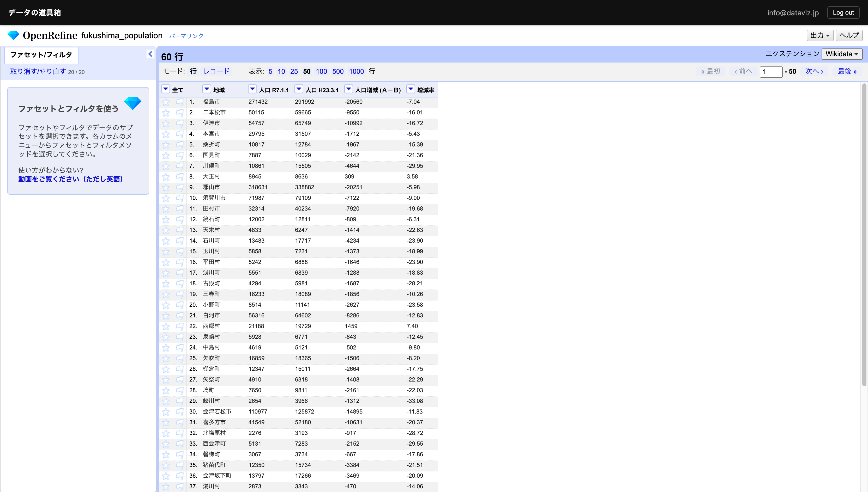Open the 出力 export menu
Screen dimensions: 868x492
(x=820, y=35)
